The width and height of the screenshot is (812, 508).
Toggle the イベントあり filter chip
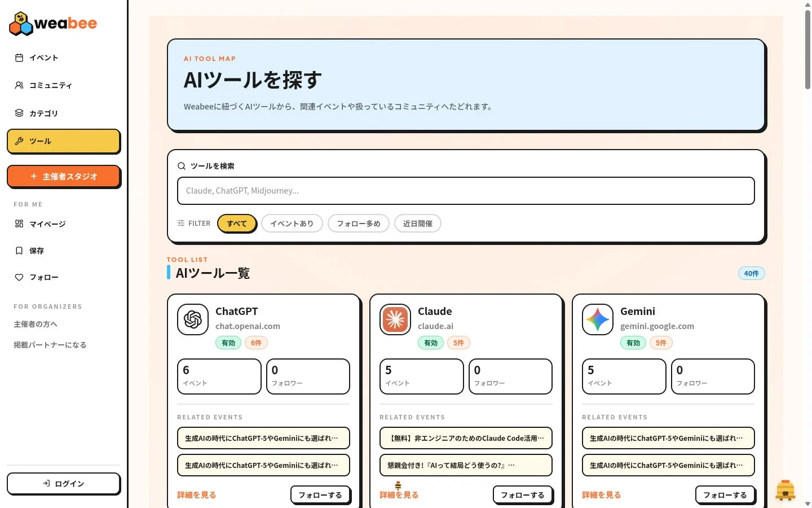click(x=292, y=224)
